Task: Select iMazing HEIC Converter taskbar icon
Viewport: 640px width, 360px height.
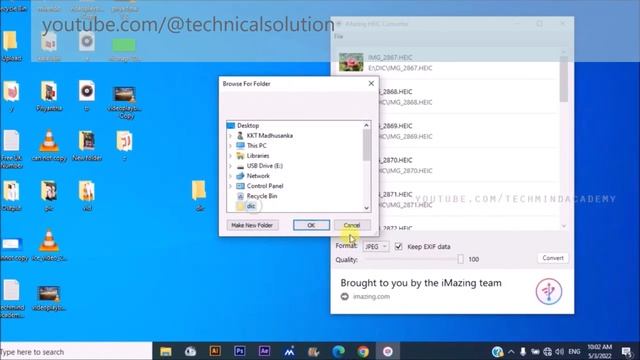Action: pos(388,351)
